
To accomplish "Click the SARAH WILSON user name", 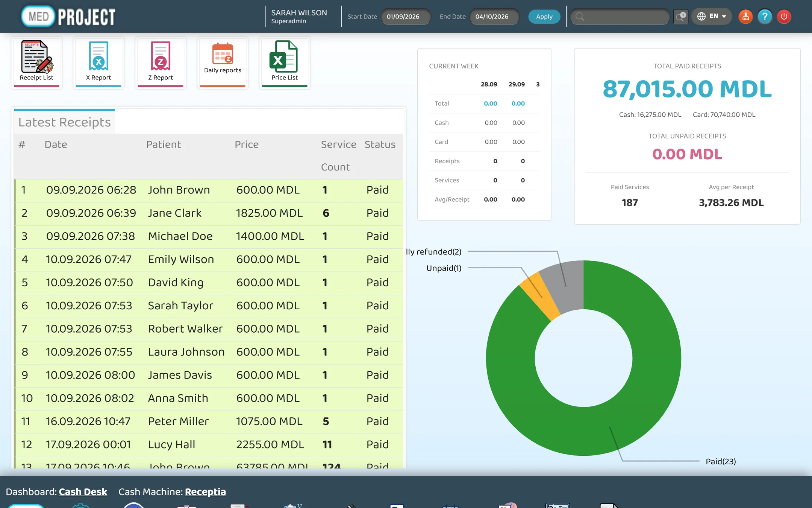I will click(x=299, y=13).
